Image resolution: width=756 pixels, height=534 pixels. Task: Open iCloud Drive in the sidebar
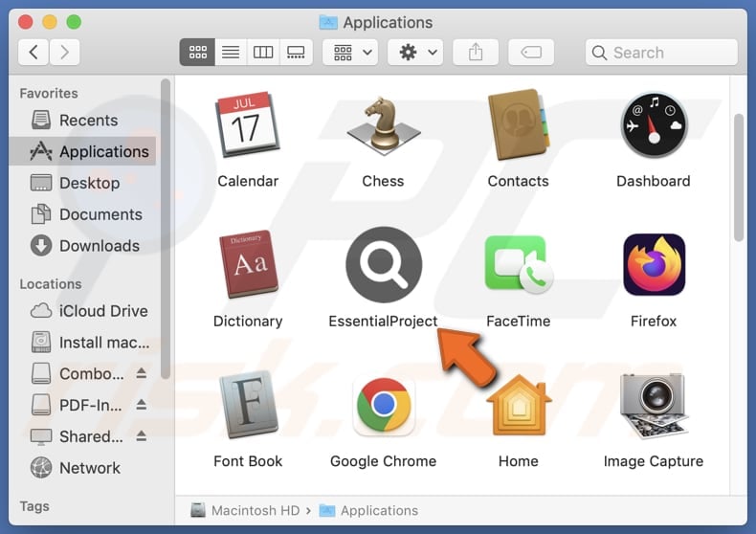[82, 311]
